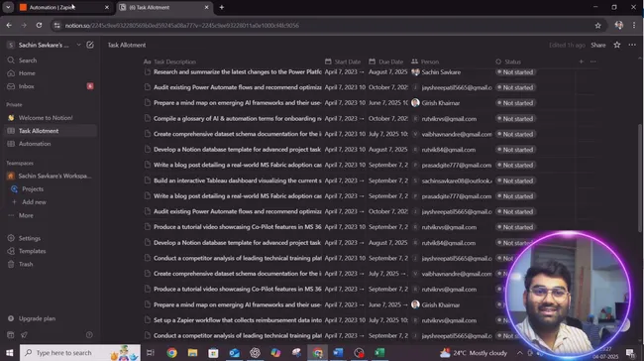Open weather widget 24°C Mostly cloudy

point(474,353)
